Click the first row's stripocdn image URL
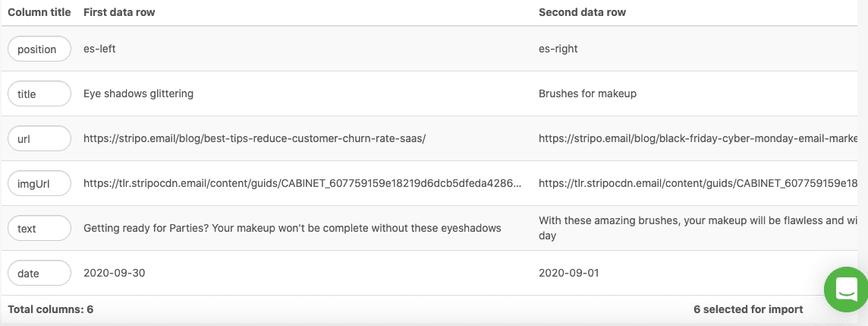868x326 pixels. [x=302, y=183]
